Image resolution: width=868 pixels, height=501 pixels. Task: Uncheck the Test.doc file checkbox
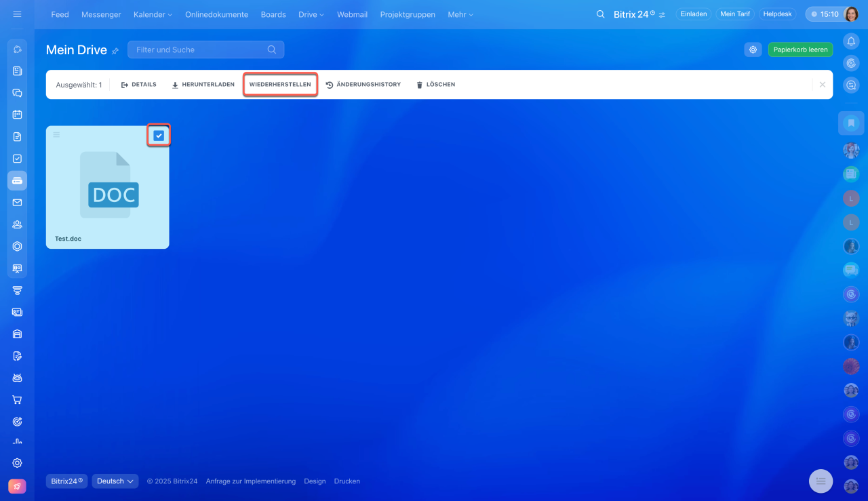(x=159, y=136)
